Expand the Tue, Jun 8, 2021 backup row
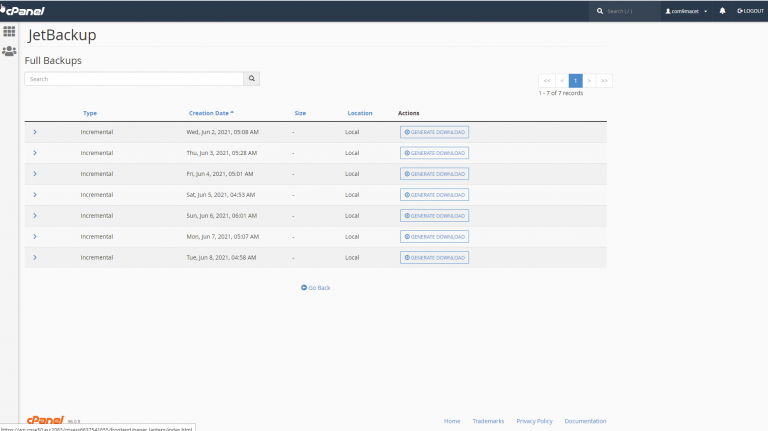This screenshot has width=768, height=431. tap(35, 257)
